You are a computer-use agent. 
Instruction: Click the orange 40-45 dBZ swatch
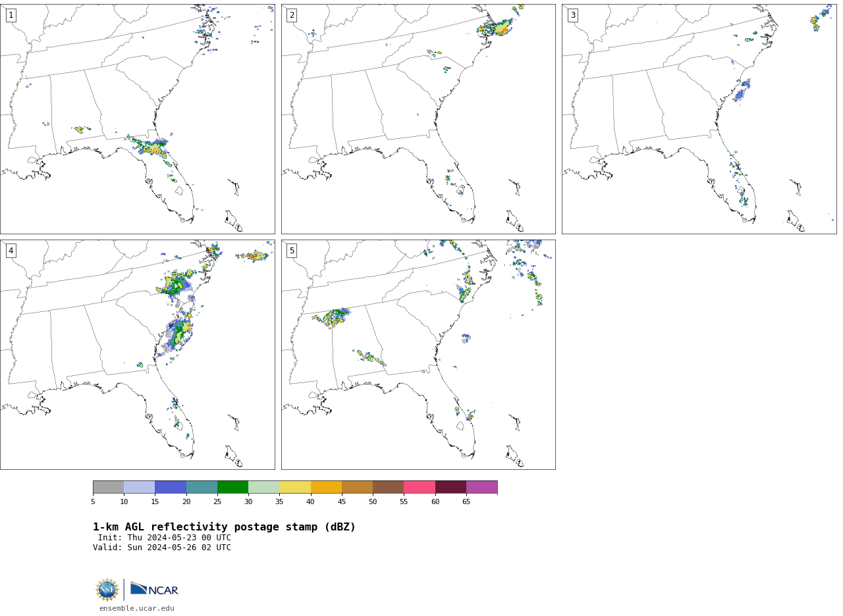[x=326, y=487]
